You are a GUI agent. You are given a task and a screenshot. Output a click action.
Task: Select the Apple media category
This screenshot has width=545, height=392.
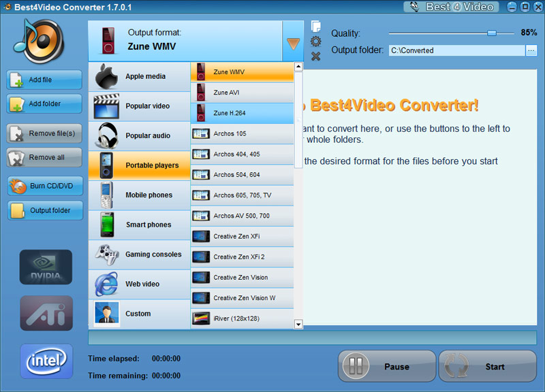click(140, 77)
